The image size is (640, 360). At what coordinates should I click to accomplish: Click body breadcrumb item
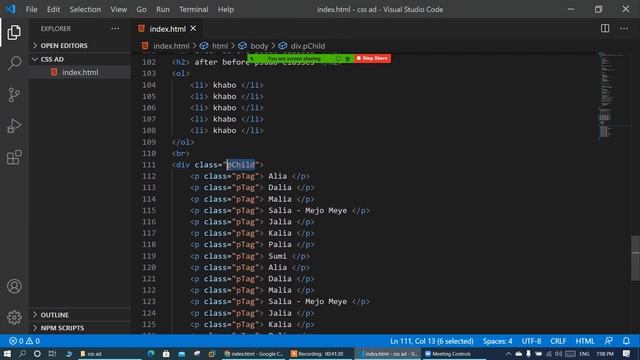(259, 46)
